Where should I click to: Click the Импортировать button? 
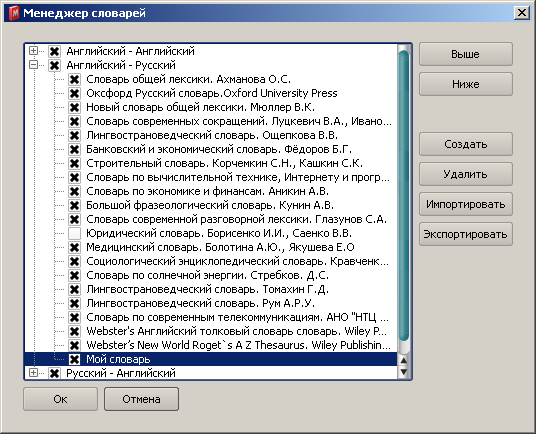(466, 204)
